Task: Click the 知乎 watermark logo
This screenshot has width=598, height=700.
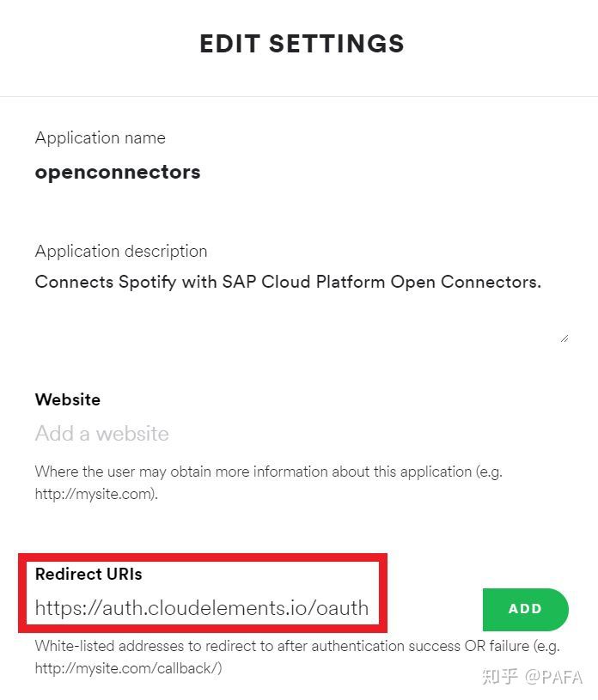Action: coord(499,676)
